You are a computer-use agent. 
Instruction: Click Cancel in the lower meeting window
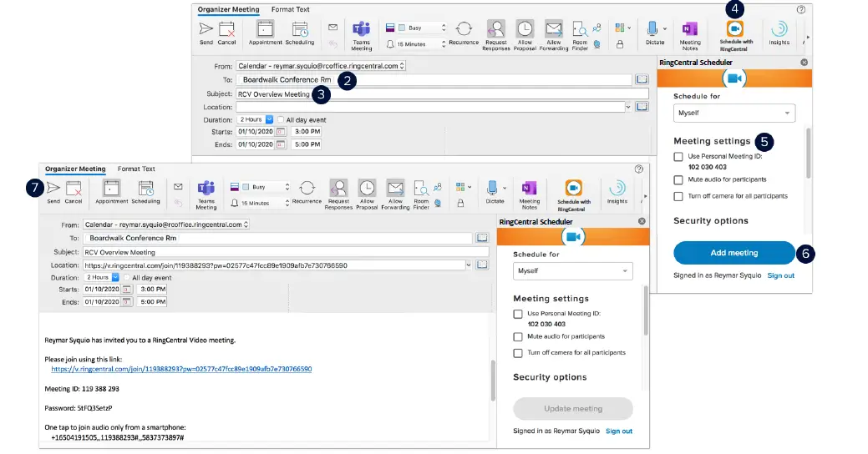(73, 193)
